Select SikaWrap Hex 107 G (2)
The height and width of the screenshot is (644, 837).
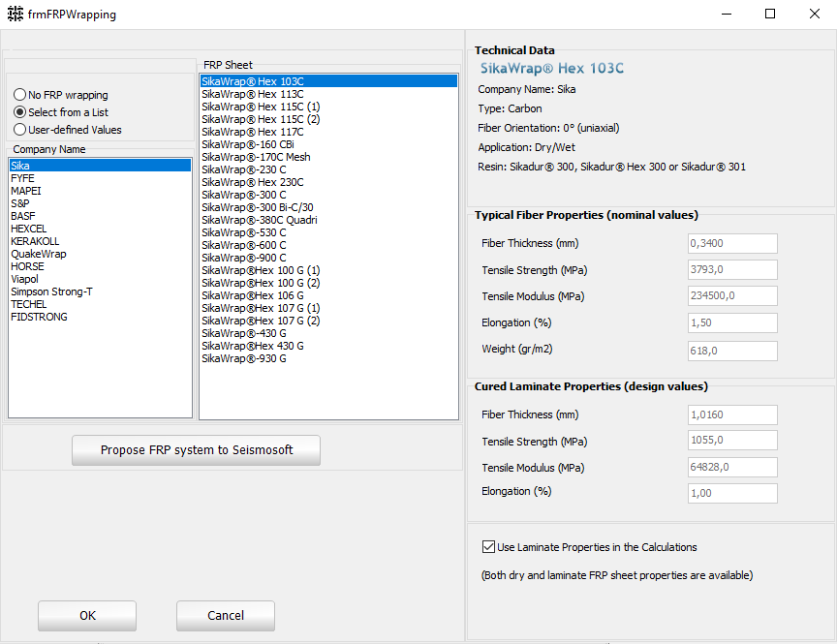[x=328, y=321]
